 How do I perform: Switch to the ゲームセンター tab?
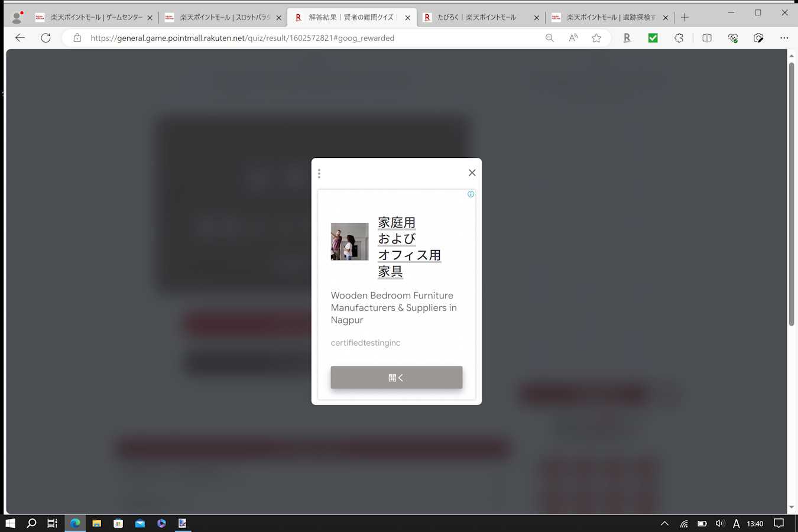click(93, 18)
